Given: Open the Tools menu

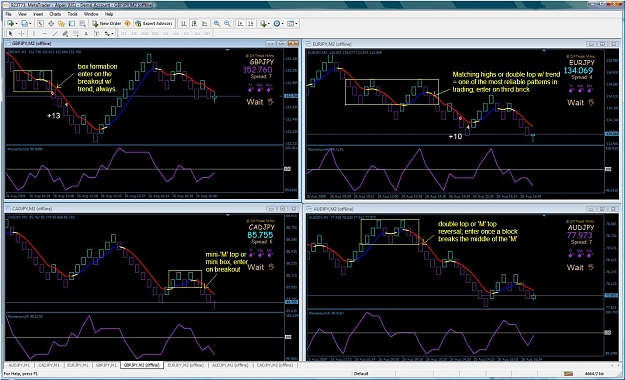Looking at the screenshot, I should pyautogui.click(x=72, y=14).
